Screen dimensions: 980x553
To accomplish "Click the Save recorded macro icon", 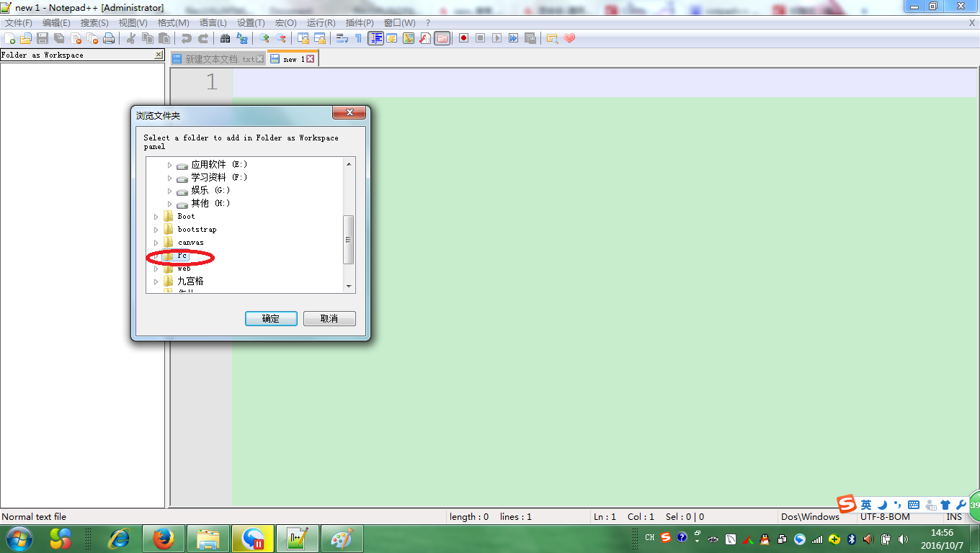I will (x=530, y=38).
